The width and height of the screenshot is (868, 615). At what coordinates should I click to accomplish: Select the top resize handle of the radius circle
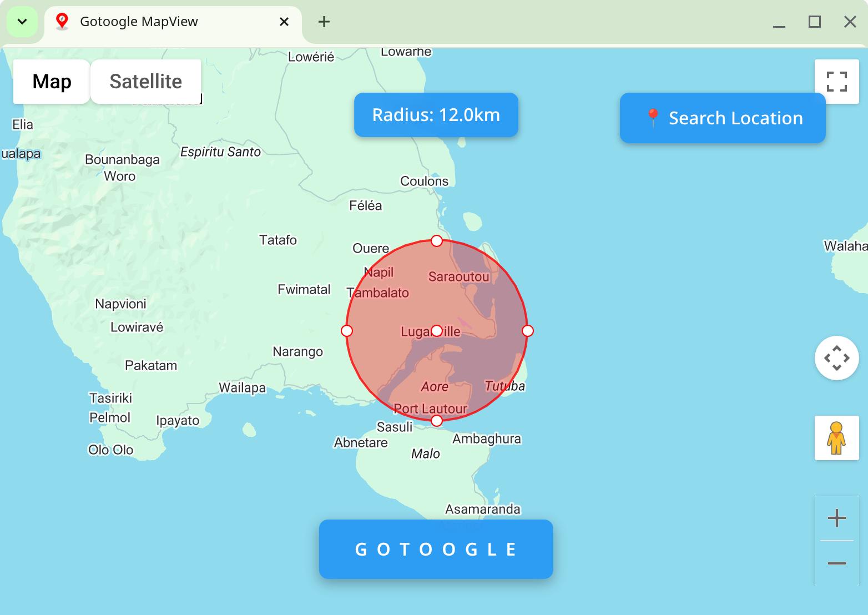(x=436, y=240)
